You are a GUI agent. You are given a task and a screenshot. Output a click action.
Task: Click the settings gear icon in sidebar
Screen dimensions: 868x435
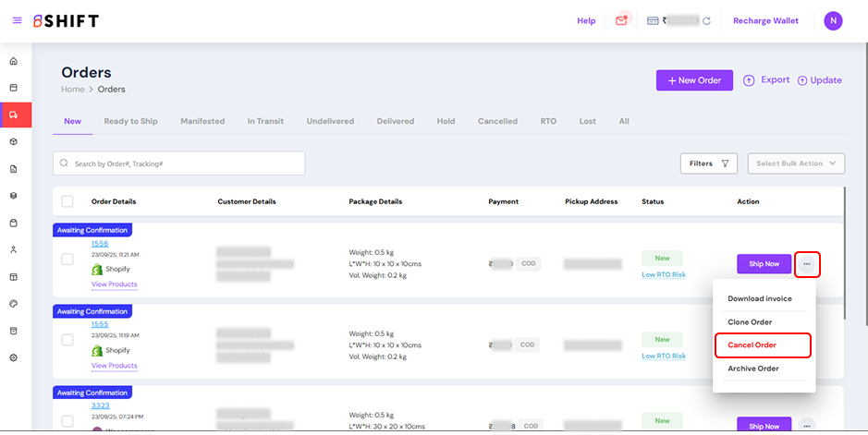13,357
